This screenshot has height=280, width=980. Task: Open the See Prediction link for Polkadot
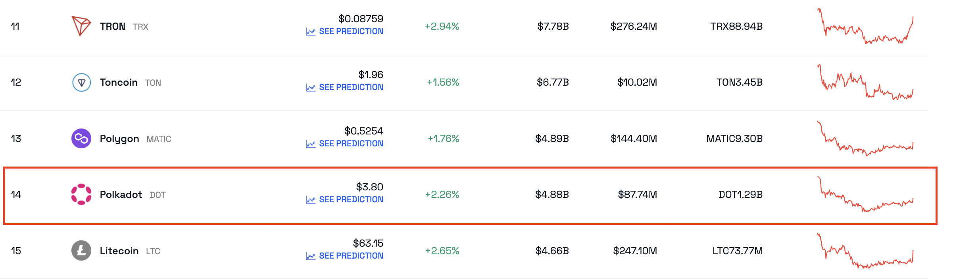(351, 199)
